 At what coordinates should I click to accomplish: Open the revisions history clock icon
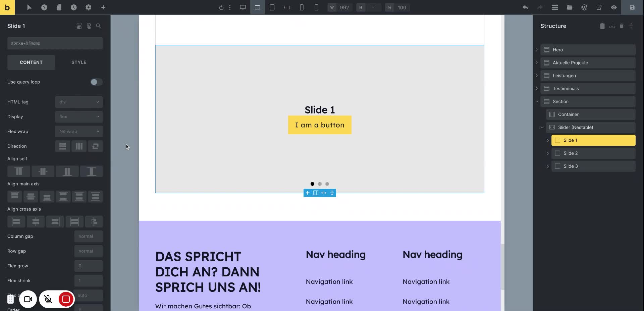point(73,7)
